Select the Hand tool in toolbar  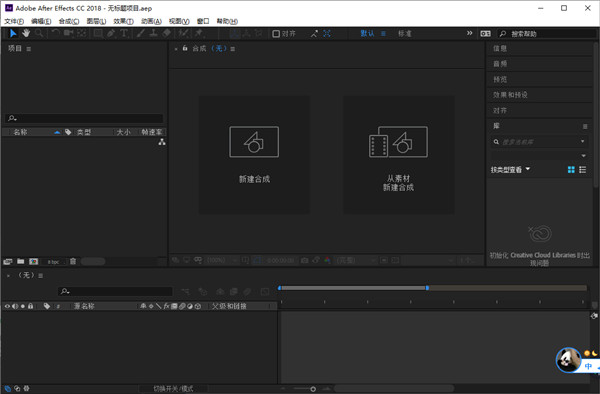pos(26,33)
